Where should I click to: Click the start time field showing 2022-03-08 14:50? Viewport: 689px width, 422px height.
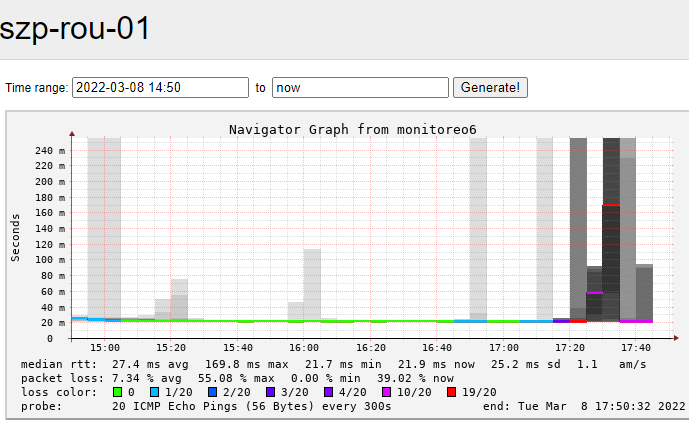click(x=160, y=88)
